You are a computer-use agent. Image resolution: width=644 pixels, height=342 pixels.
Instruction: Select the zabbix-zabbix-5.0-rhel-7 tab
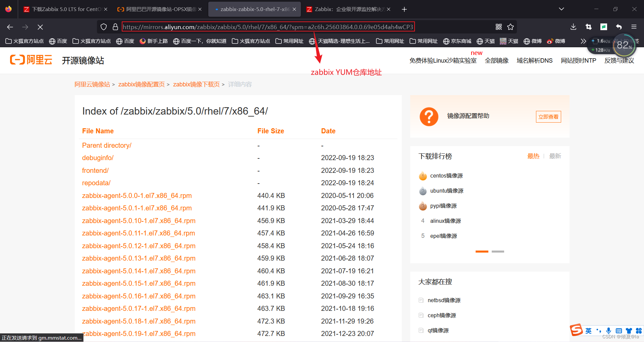pos(254,9)
